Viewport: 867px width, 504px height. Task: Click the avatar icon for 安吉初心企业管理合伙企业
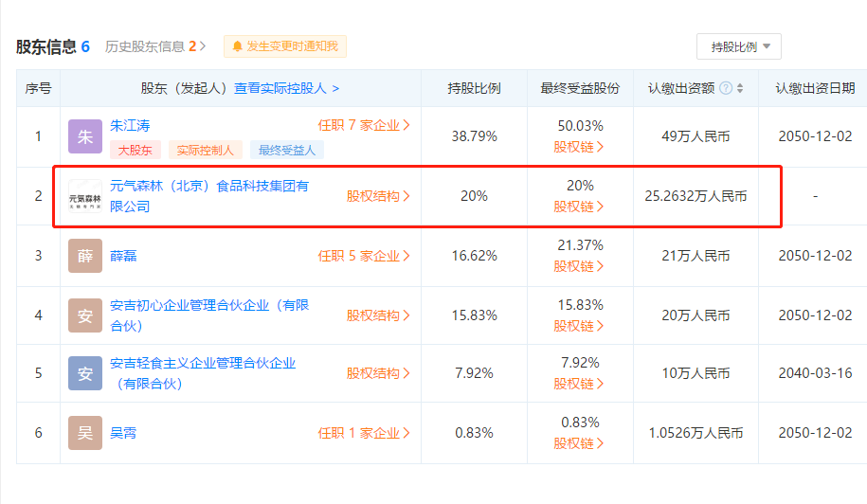(85, 315)
